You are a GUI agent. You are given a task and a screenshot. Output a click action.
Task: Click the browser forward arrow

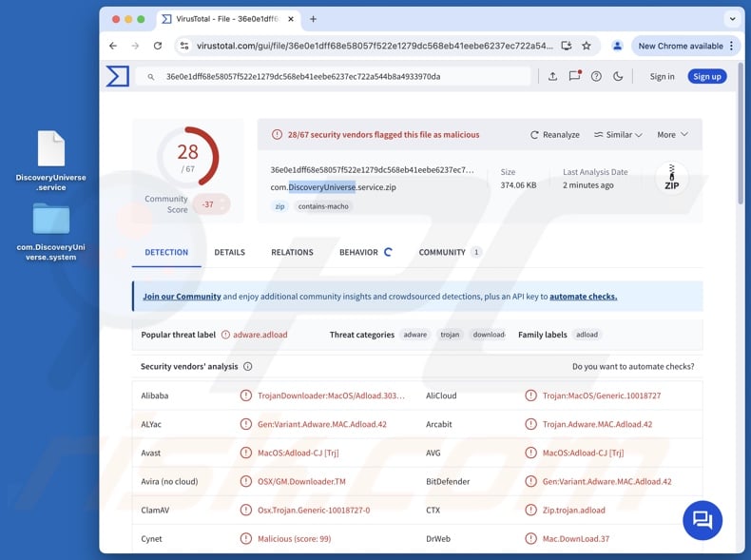(x=135, y=46)
